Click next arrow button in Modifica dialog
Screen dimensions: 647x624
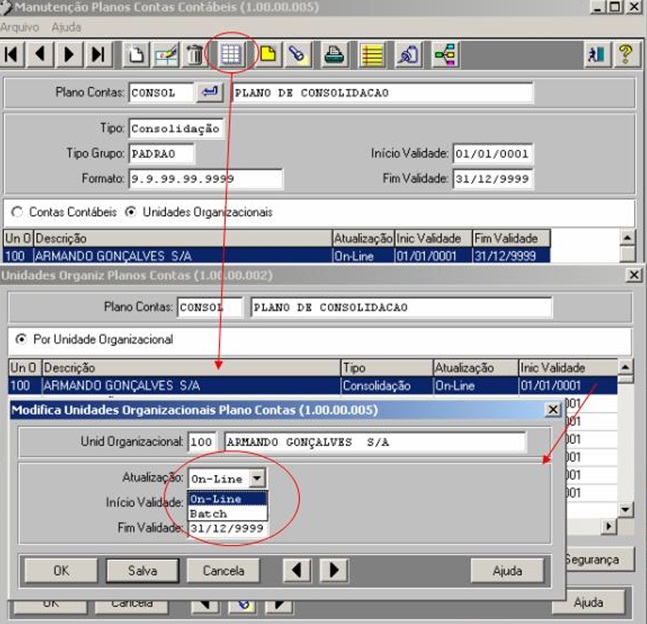click(x=334, y=571)
